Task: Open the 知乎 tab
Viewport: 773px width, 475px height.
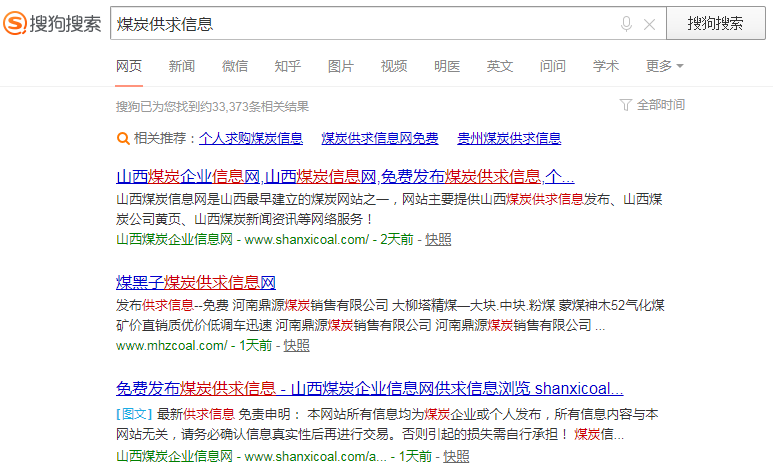Action: (x=287, y=66)
